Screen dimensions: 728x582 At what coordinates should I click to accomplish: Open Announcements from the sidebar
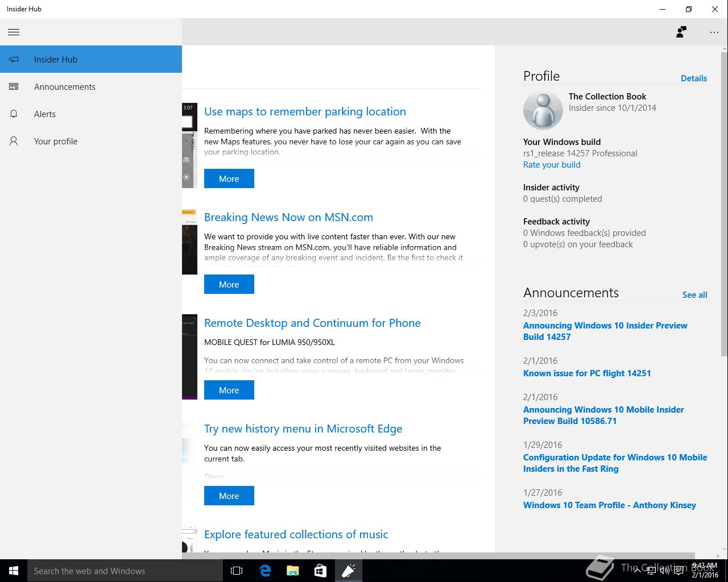(91, 86)
